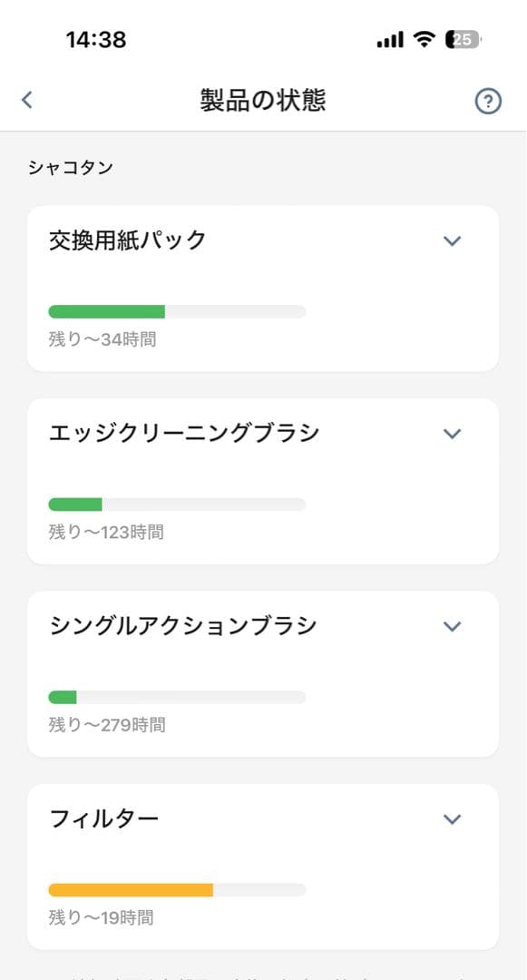The width and height of the screenshot is (527, 980).
Task: Expand the エッジクリーニングブラシ section
Action: (451, 433)
